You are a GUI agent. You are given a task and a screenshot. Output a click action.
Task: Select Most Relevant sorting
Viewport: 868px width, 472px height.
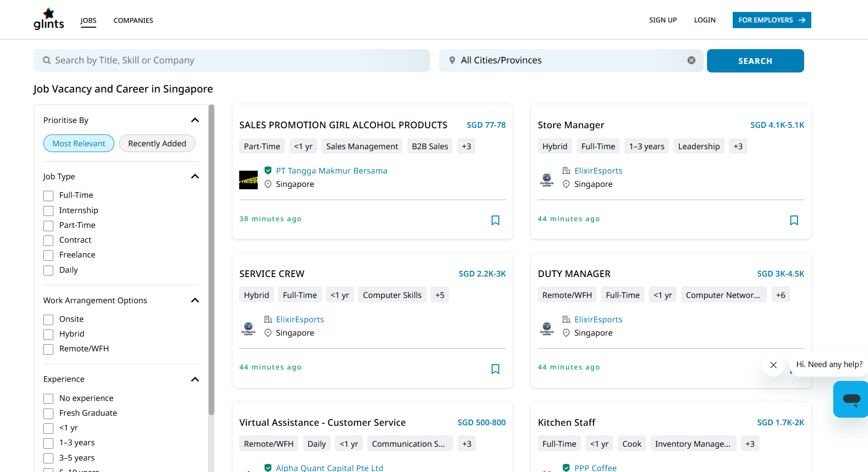click(x=79, y=144)
